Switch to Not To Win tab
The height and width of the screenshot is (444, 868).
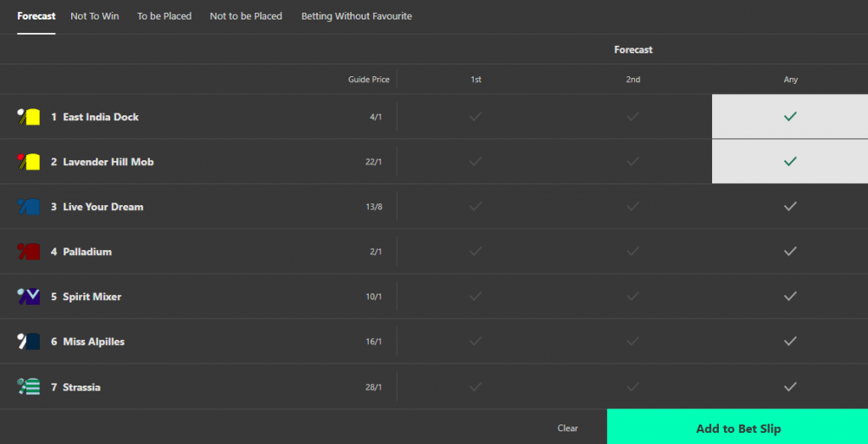(95, 16)
